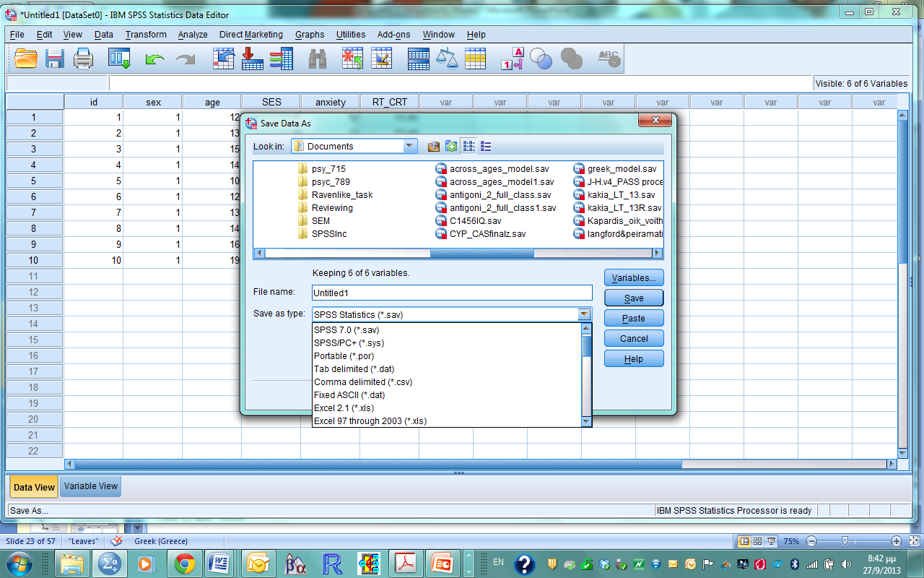924x578 pixels.
Task: Switch the file dialog to List view icon
Action: [468, 146]
